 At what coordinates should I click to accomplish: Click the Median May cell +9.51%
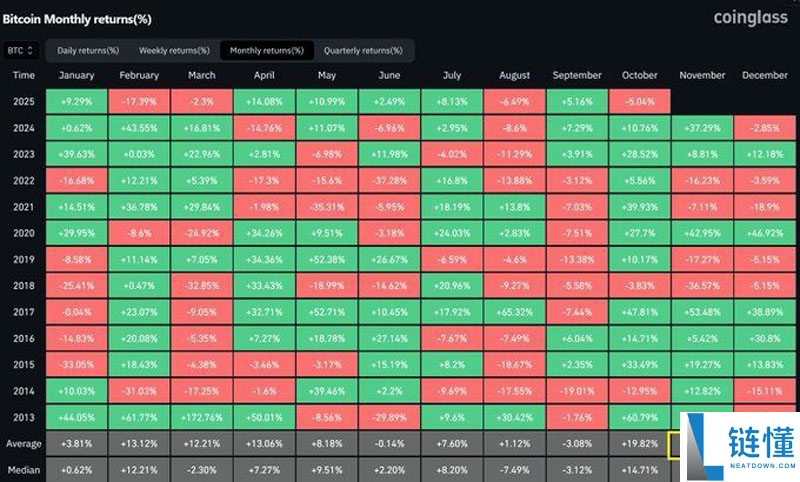327,470
